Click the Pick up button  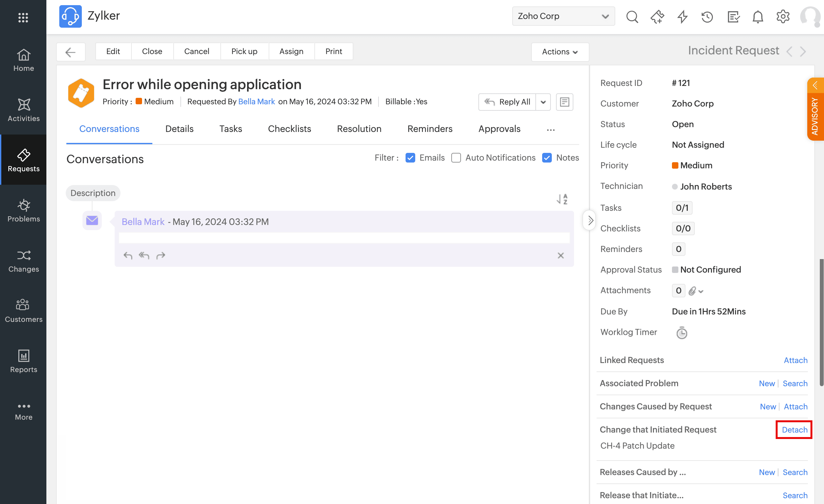click(x=244, y=51)
